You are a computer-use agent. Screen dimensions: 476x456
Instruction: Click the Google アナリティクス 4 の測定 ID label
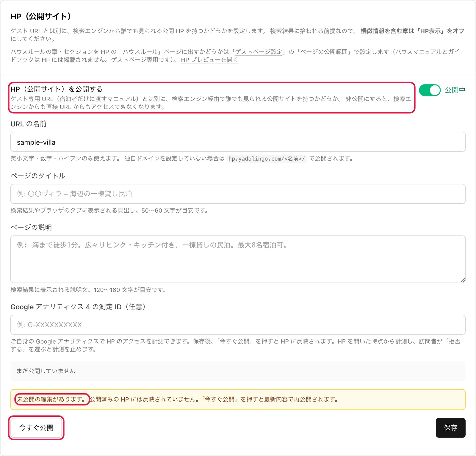tap(78, 307)
